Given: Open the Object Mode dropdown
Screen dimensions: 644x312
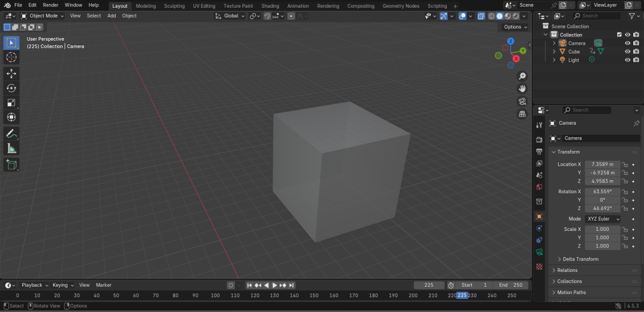Looking at the screenshot, I should [42, 16].
